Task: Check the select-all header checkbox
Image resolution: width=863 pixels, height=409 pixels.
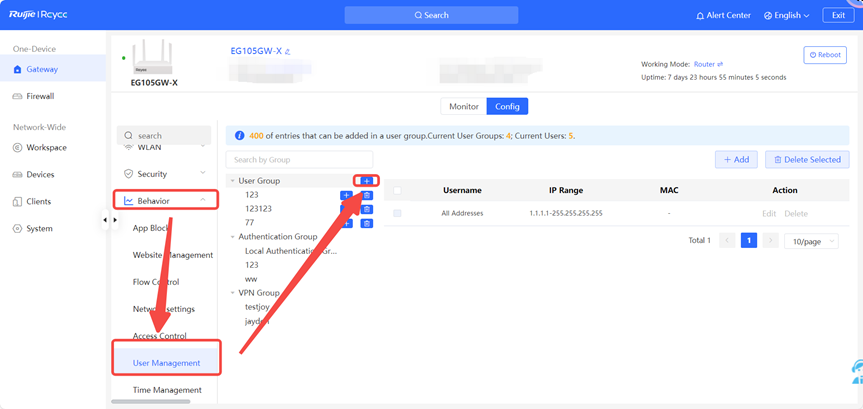Action: point(397,190)
